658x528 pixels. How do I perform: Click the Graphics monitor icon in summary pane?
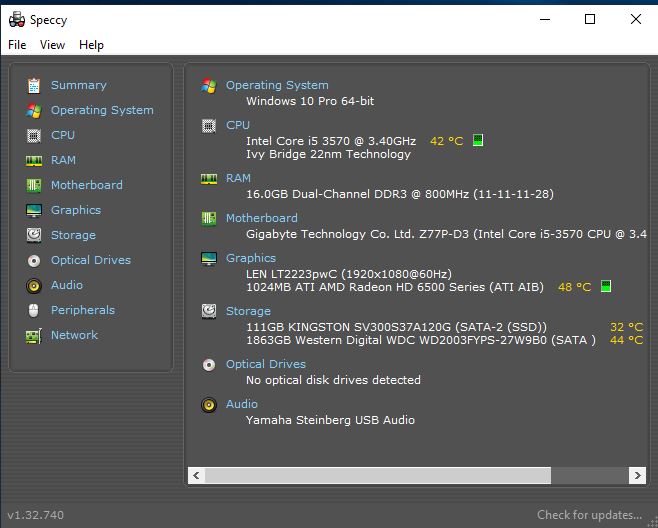(209, 259)
